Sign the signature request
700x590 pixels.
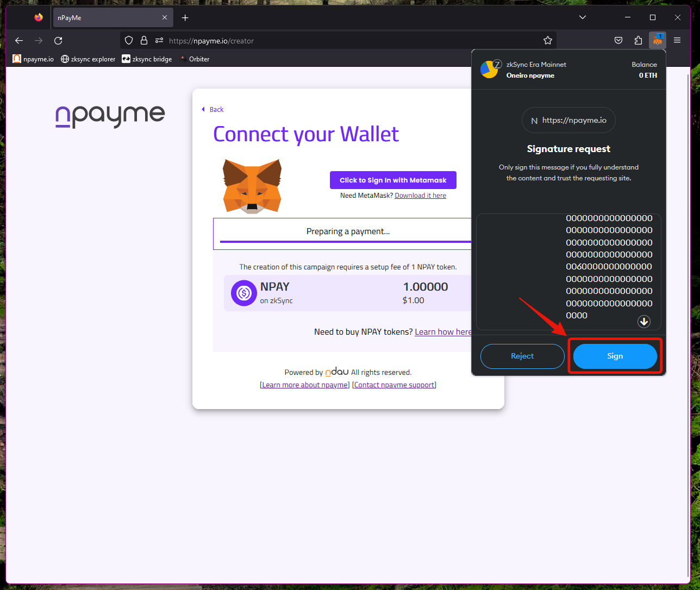click(615, 356)
